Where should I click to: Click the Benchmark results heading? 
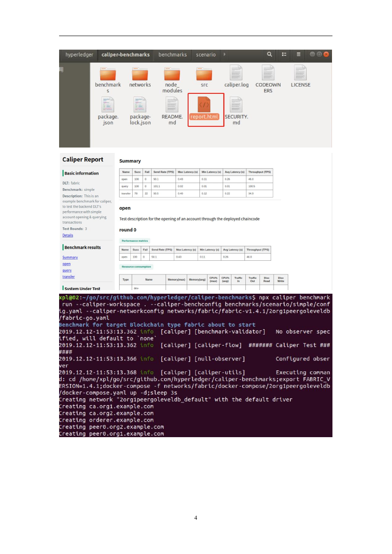(83, 247)
